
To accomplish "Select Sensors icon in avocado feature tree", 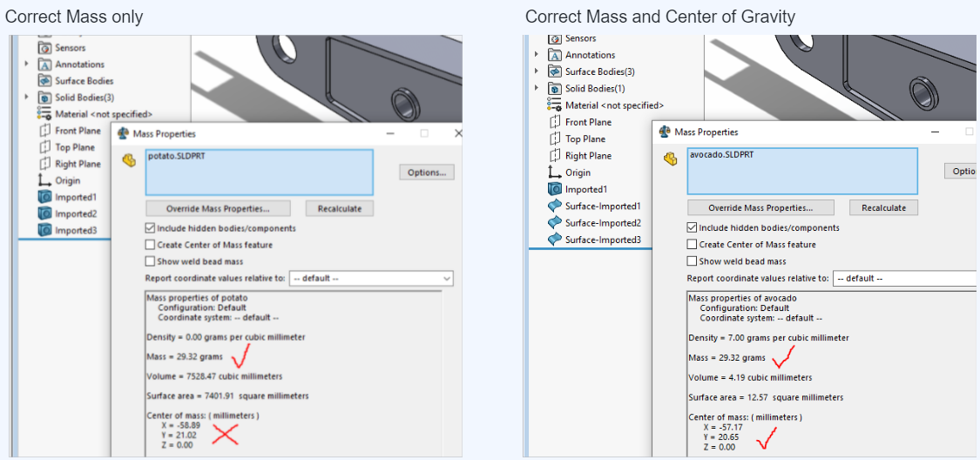I will tap(555, 38).
